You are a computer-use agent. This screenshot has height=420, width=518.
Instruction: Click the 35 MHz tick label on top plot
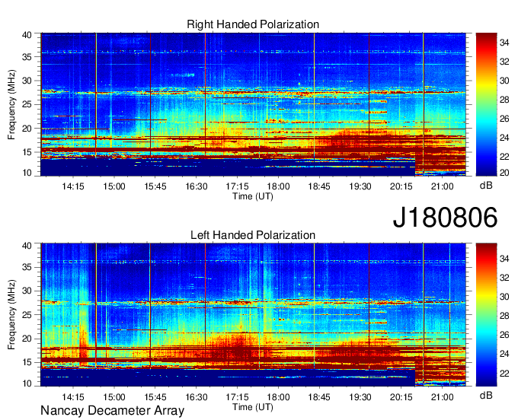pos(27,57)
